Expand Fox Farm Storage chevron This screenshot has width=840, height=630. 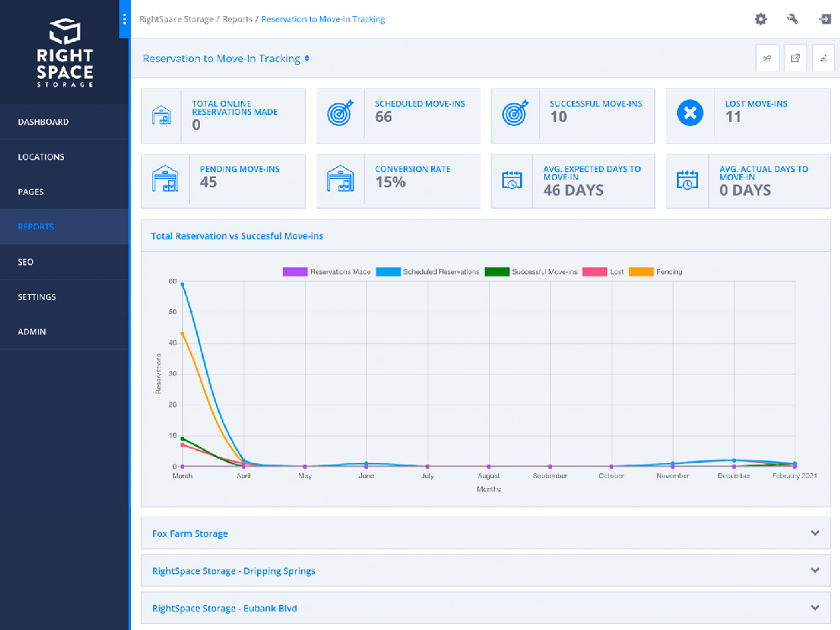coord(815,533)
